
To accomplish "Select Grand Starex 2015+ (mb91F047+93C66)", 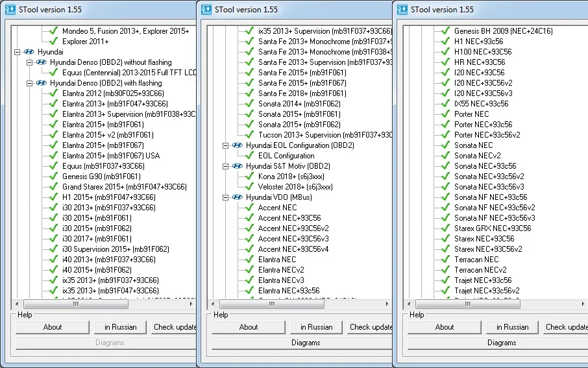I will [x=125, y=187].
